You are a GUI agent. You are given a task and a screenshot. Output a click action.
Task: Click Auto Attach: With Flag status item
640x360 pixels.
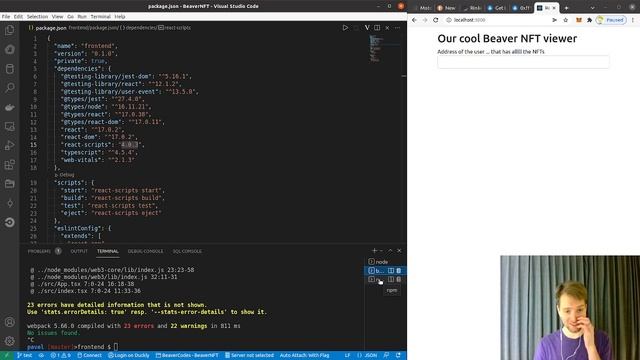[304, 355]
